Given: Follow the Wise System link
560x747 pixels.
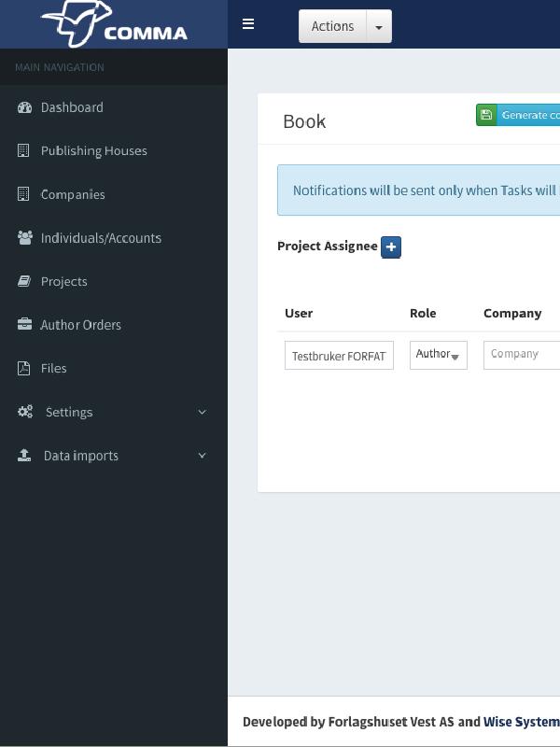Looking at the screenshot, I should 522,722.
